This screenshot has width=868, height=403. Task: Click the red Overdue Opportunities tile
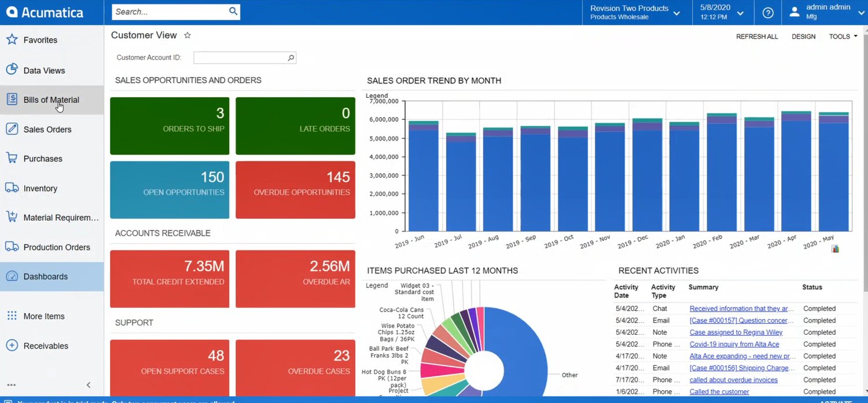coord(295,190)
